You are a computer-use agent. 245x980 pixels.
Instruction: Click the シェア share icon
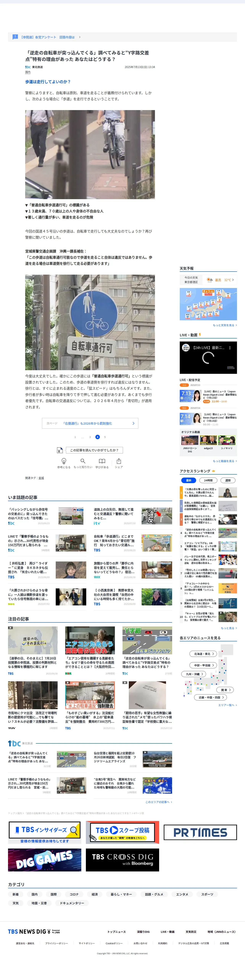119,461
